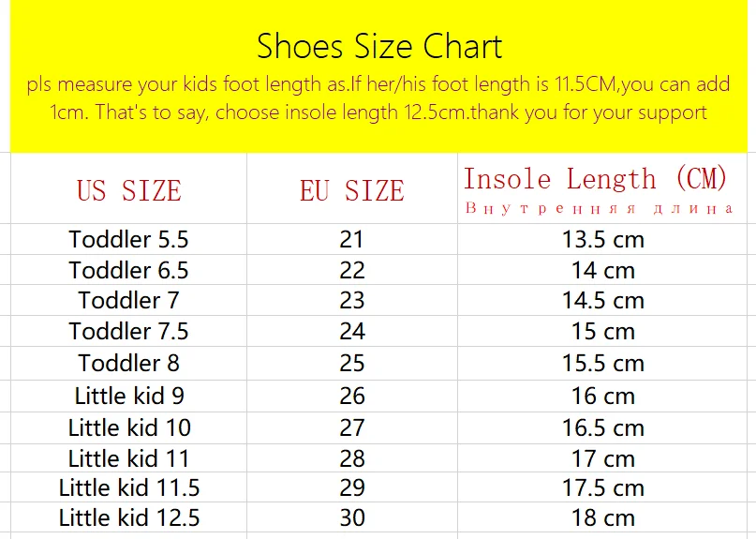Select EU size 23 cell
Image resolution: width=756 pixels, height=539 pixels.
(x=351, y=301)
